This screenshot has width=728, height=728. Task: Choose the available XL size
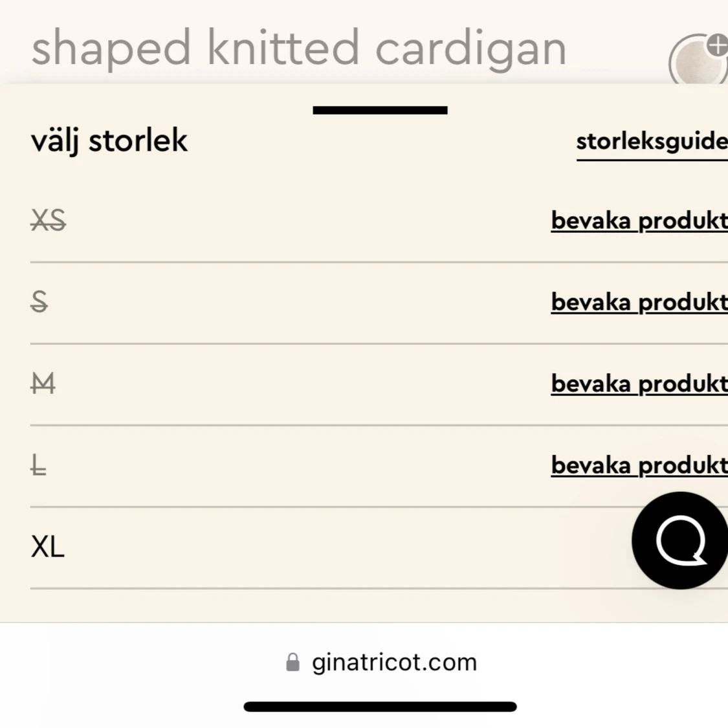(x=48, y=547)
